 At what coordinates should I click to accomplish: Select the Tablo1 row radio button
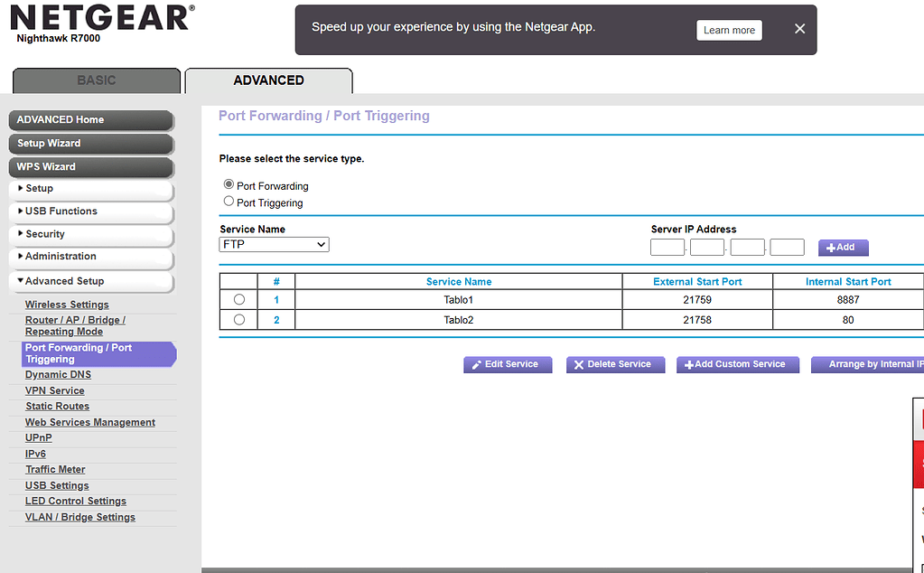coord(239,299)
